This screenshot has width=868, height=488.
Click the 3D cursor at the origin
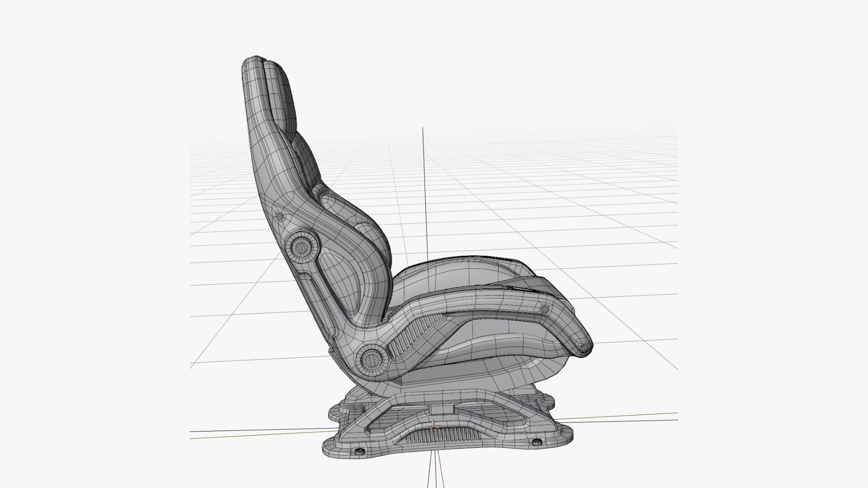pyautogui.click(x=434, y=426)
